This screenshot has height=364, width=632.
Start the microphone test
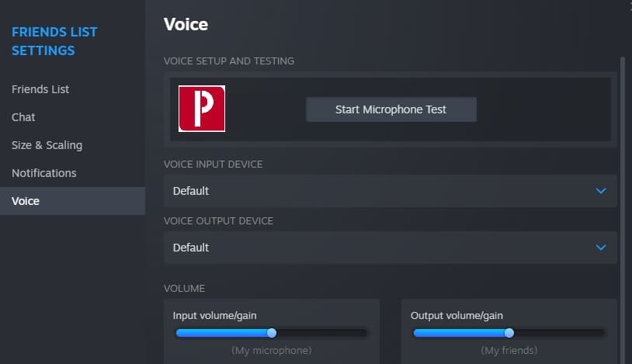tap(391, 109)
